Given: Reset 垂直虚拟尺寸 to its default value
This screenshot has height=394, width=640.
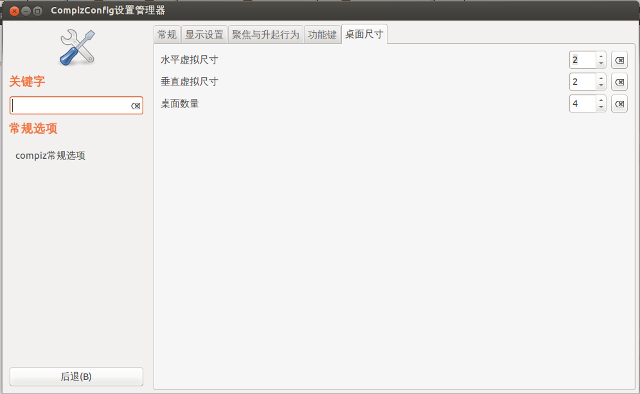Looking at the screenshot, I should coord(619,82).
